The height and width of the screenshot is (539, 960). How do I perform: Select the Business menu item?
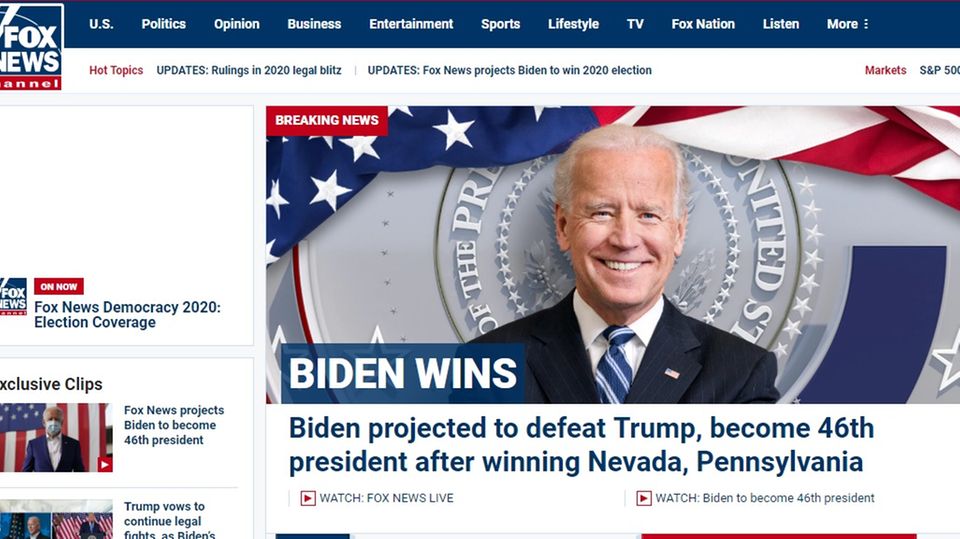[x=314, y=24]
